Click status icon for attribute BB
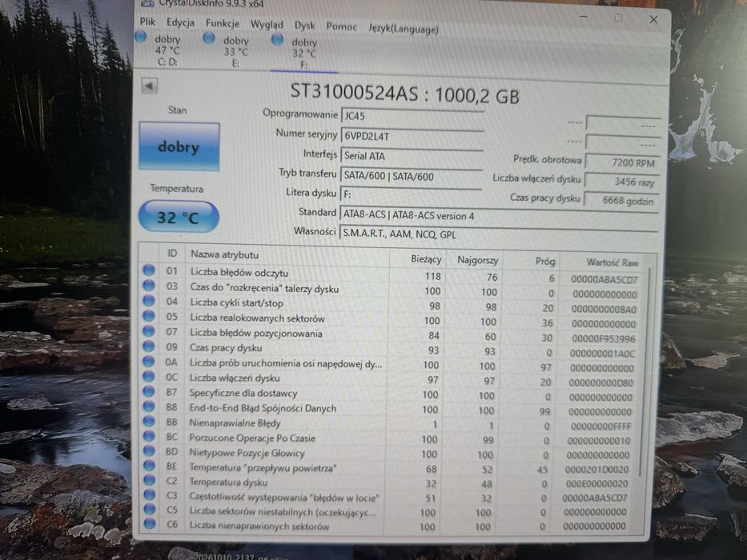747x560 pixels. pyautogui.click(x=149, y=421)
